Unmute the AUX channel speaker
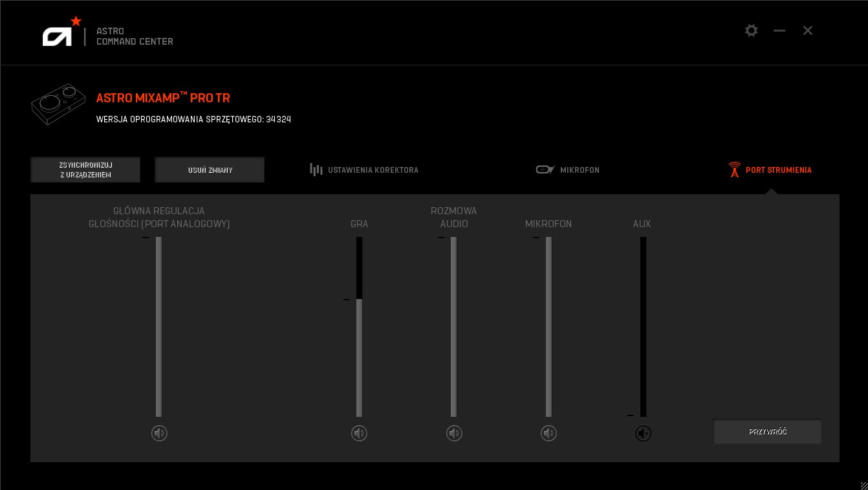 (643, 434)
